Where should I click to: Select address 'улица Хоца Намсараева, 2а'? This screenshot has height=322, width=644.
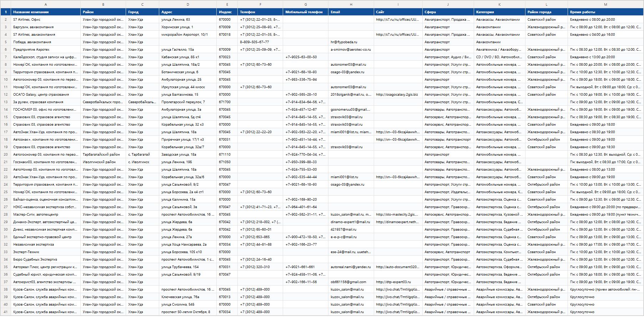point(188,245)
